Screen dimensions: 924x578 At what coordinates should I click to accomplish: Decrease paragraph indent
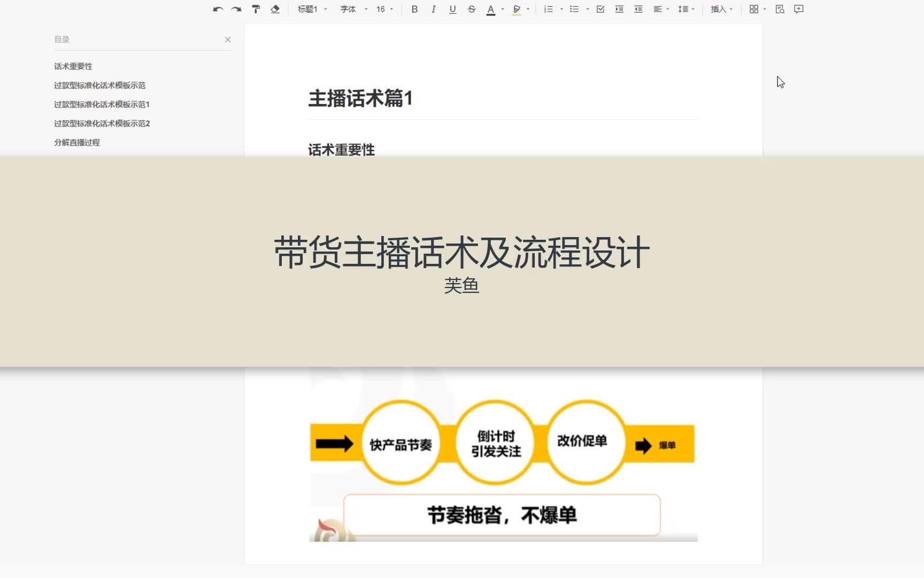pos(638,9)
